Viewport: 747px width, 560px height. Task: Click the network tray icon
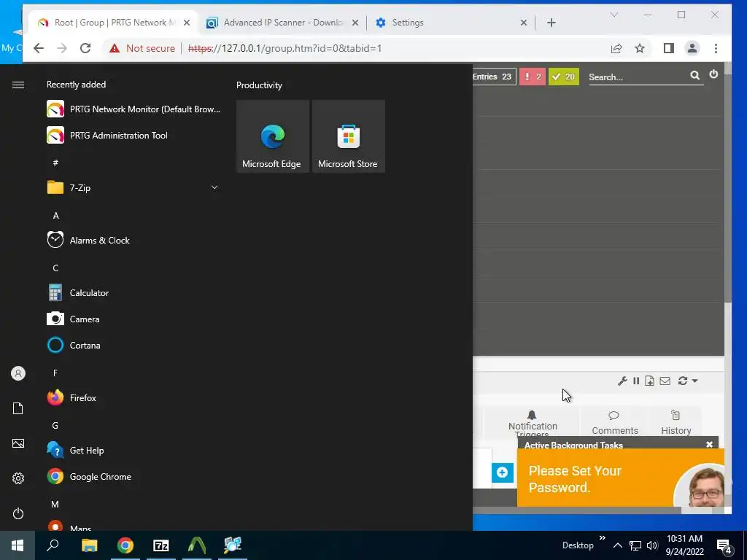(x=635, y=545)
